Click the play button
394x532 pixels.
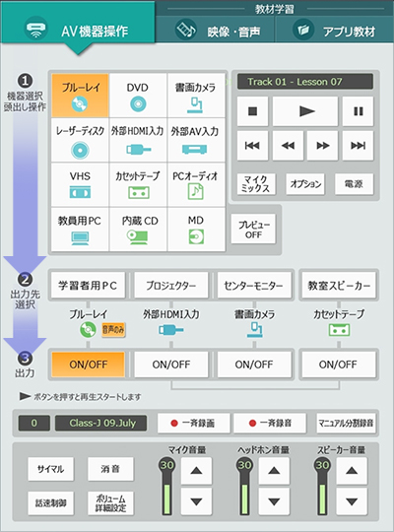coord(305,111)
